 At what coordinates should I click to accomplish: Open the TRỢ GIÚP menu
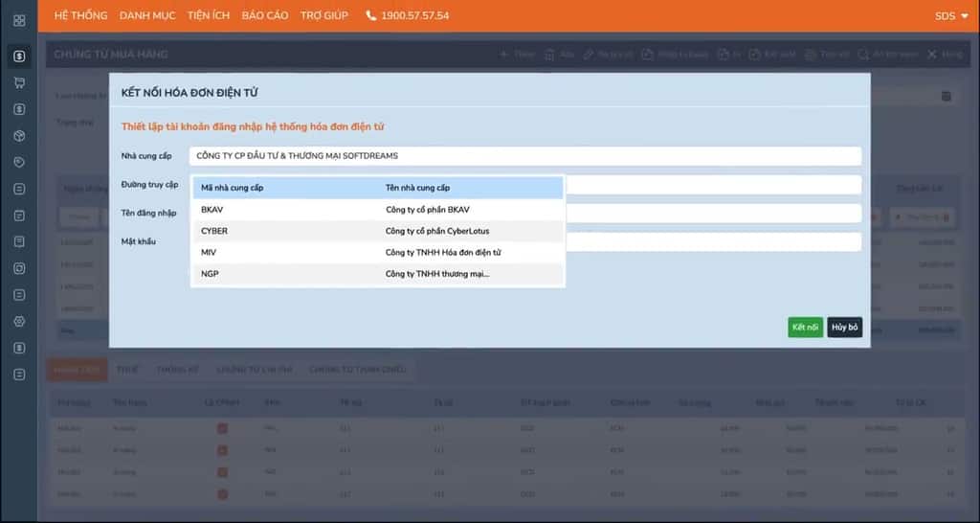tap(323, 15)
